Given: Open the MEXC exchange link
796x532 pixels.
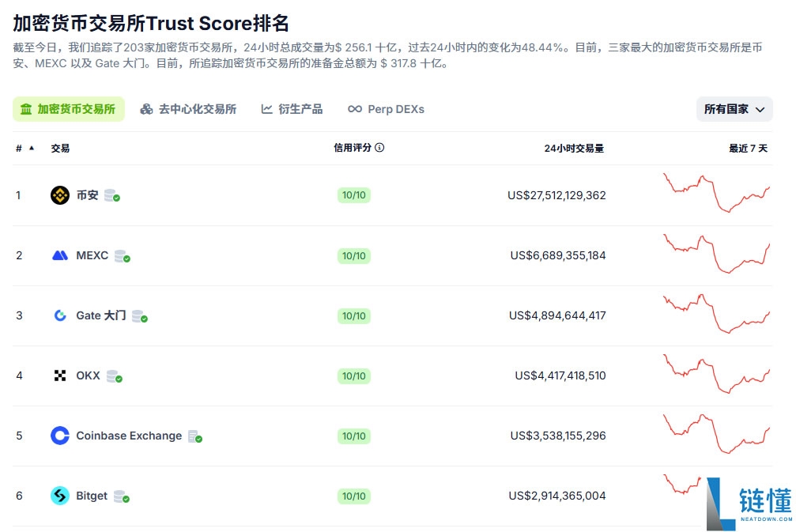Looking at the screenshot, I should tap(92, 255).
